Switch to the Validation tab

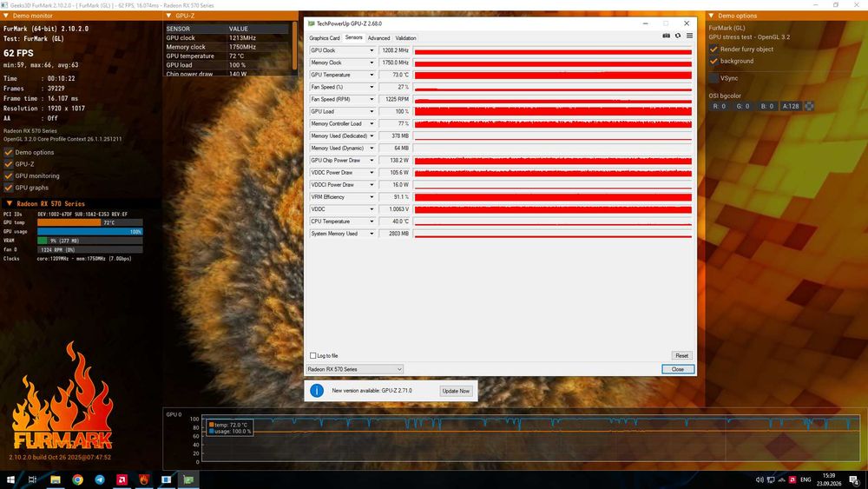405,37
